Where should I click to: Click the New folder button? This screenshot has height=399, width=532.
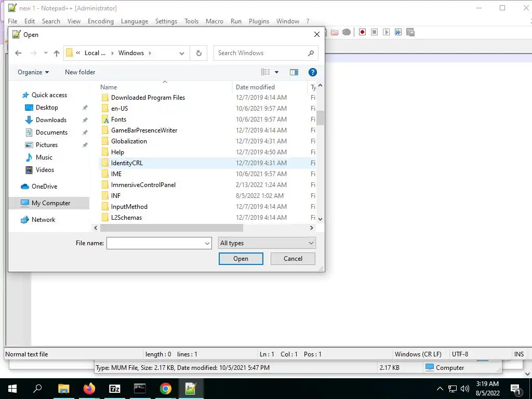[x=80, y=72]
